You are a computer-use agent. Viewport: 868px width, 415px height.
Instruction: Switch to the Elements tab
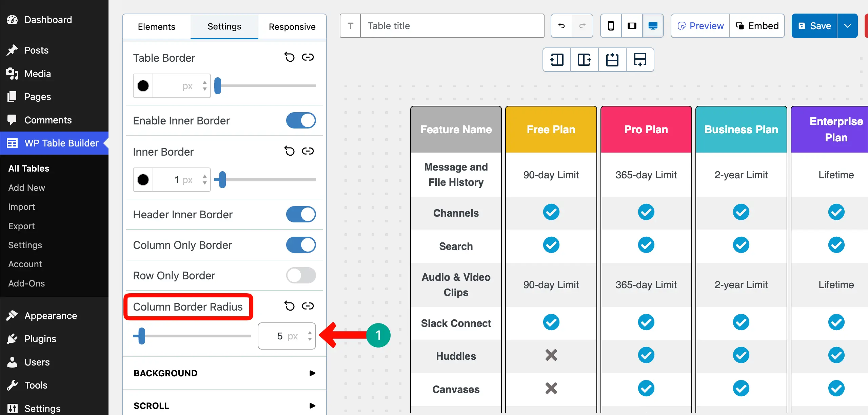[156, 26]
